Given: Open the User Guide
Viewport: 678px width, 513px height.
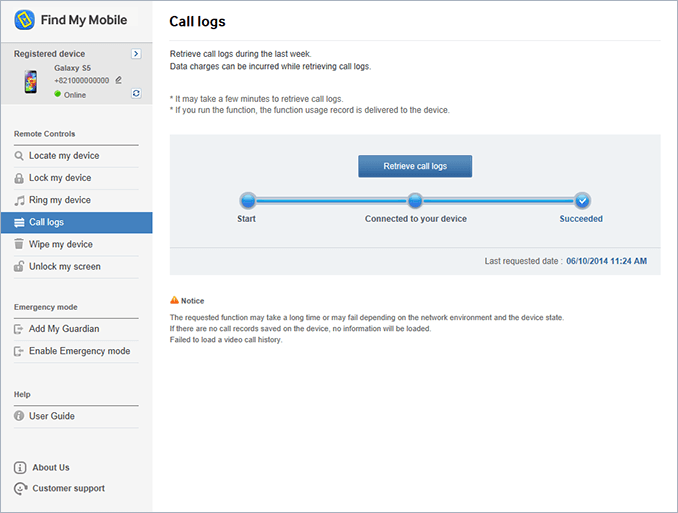Looking at the screenshot, I should point(51,416).
